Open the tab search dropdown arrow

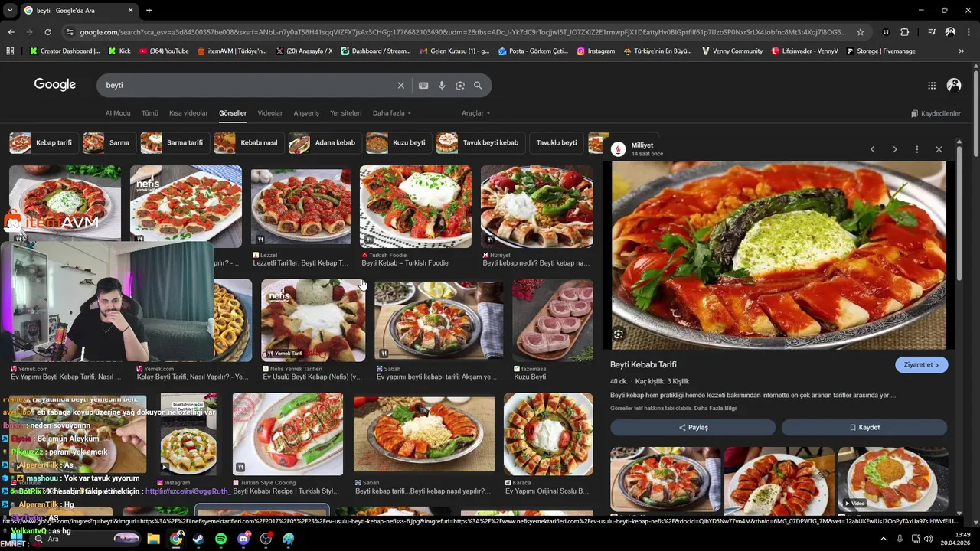click(10, 10)
